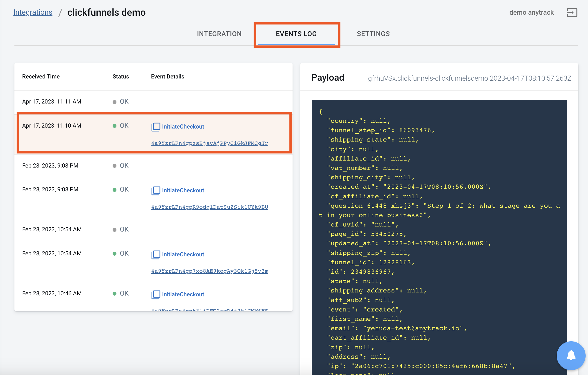Click copy icon for Feb 28 10:54 AM event
This screenshot has height=375, width=588.
point(156,255)
